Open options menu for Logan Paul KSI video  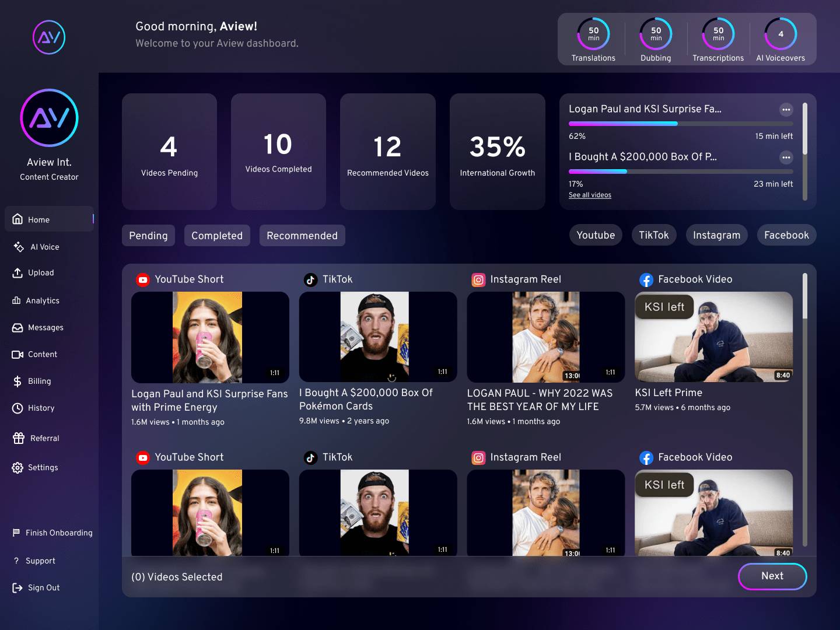[x=786, y=110]
